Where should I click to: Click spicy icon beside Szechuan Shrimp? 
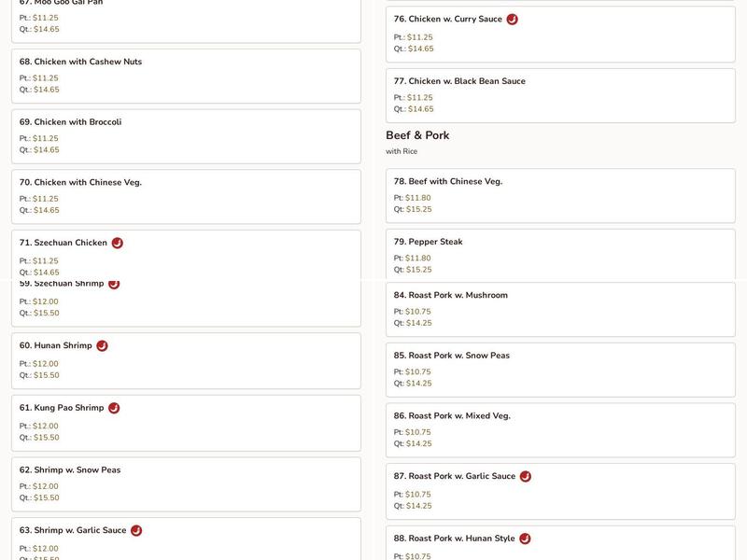pyautogui.click(x=114, y=284)
